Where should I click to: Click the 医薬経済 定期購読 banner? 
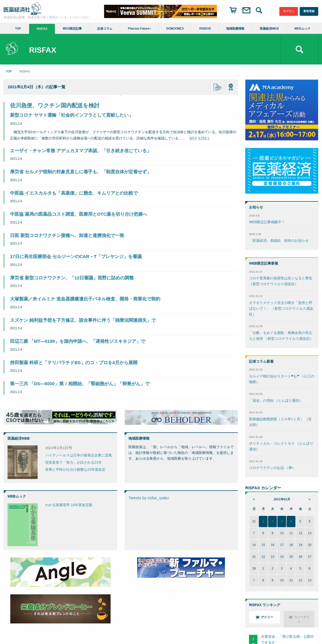click(282, 171)
